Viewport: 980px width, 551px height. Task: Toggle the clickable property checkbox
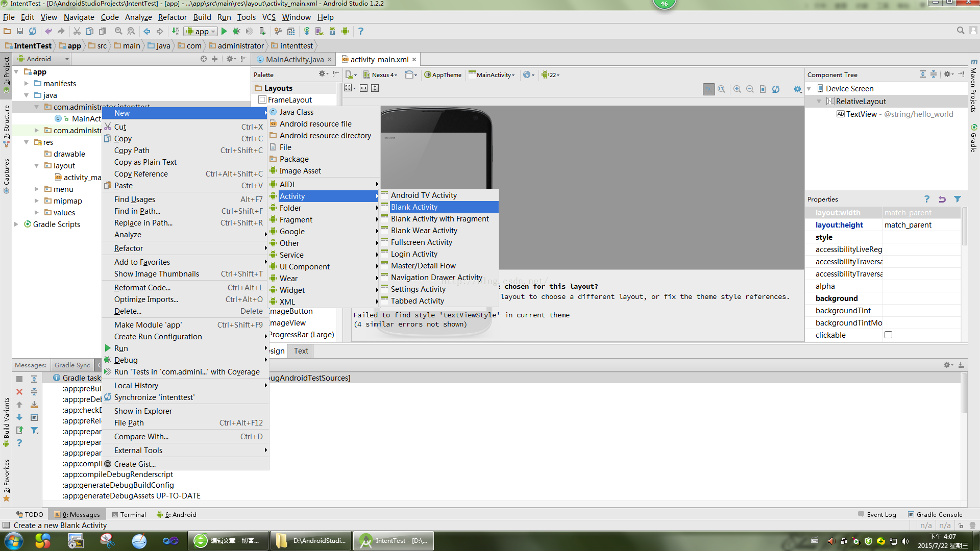888,335
